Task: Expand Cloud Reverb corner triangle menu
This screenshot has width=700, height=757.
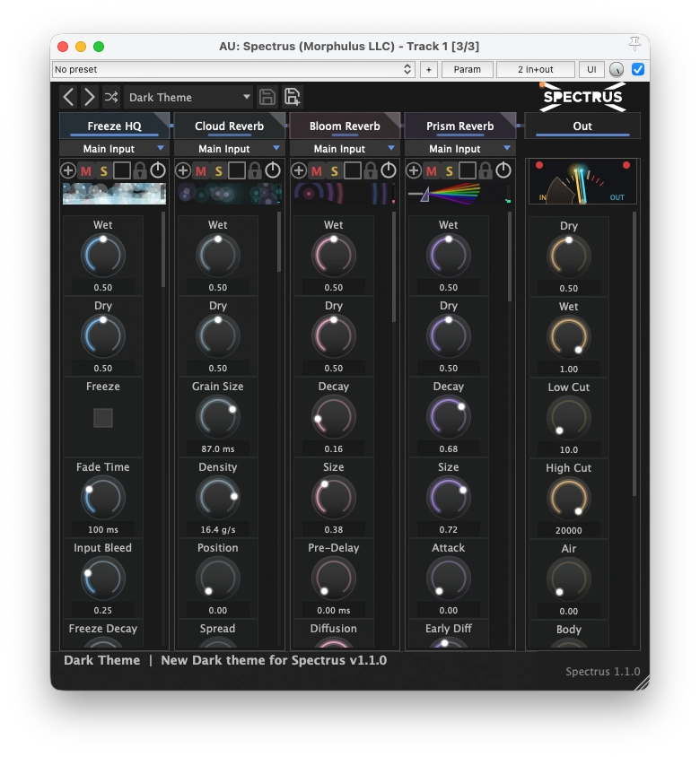Action: [279, 118]
